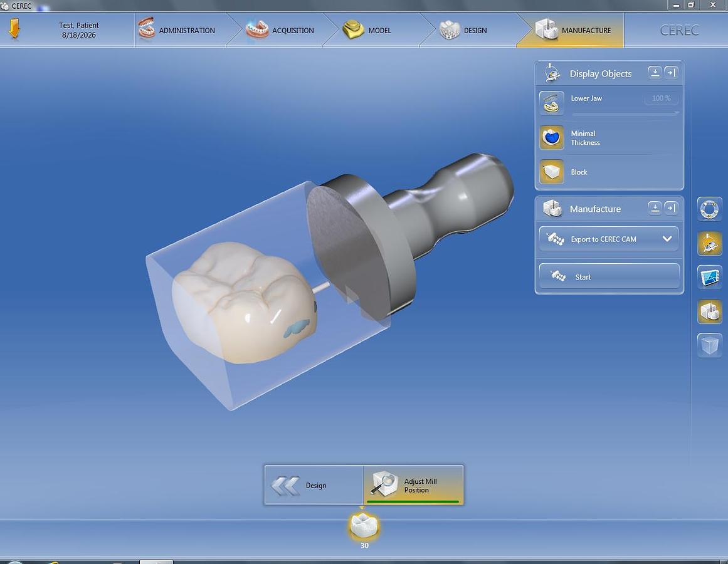The height and width of the screenshot is (564, 728).
Task: Click the MANUFACTURE milling unit icon
Action: 546,29
